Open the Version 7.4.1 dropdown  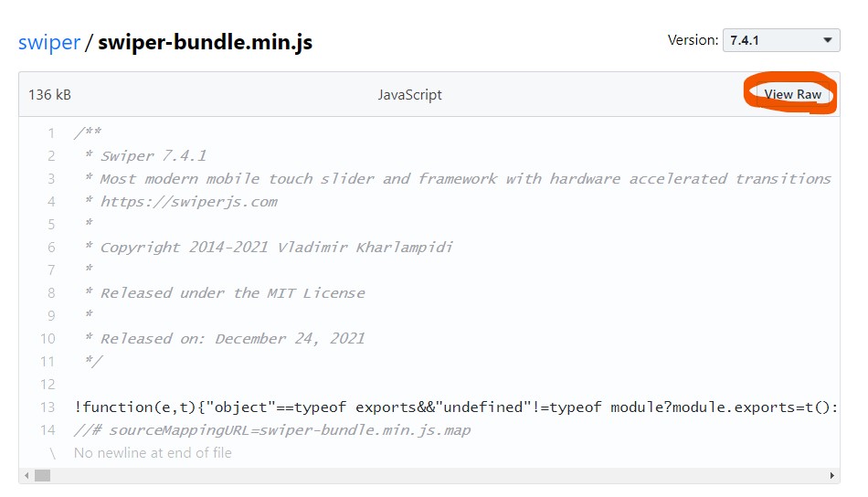(781, 40)
